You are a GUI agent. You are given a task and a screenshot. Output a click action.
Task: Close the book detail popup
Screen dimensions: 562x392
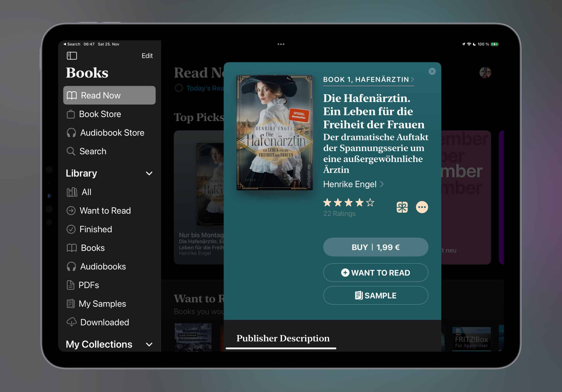(432, 71)
